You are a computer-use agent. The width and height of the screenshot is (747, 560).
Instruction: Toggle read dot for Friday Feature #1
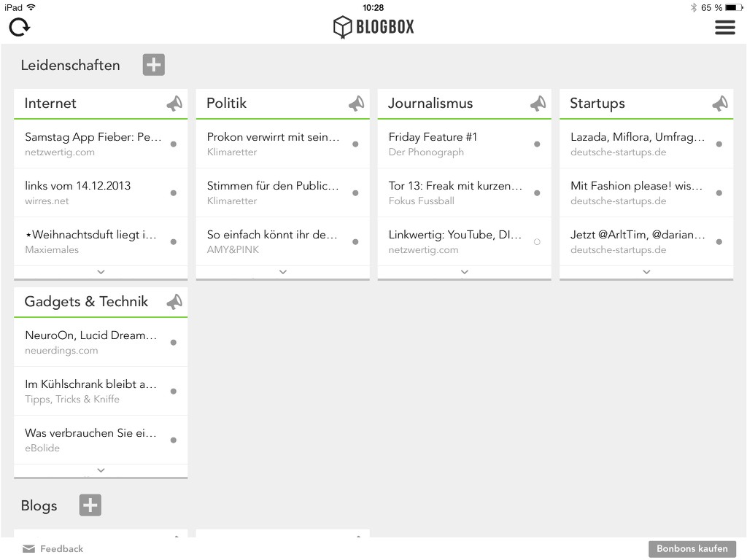[x=537, y=144]
